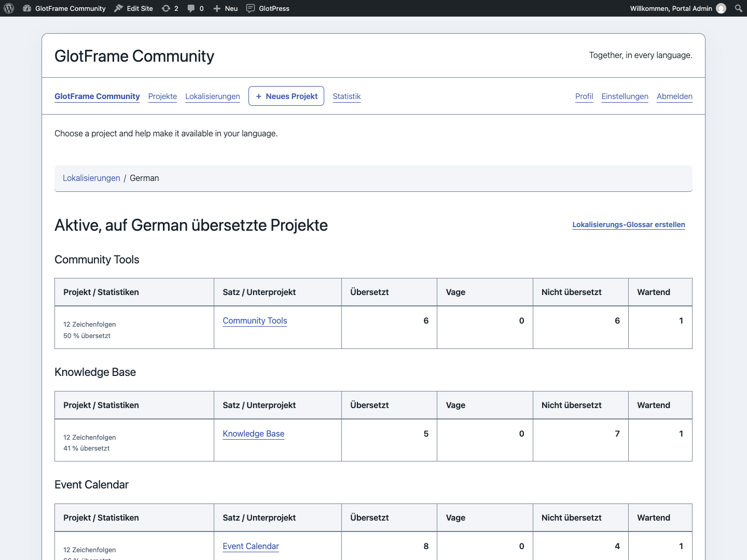Click the Portal Admin avatar
747x560 pixels.
(721, 8)
